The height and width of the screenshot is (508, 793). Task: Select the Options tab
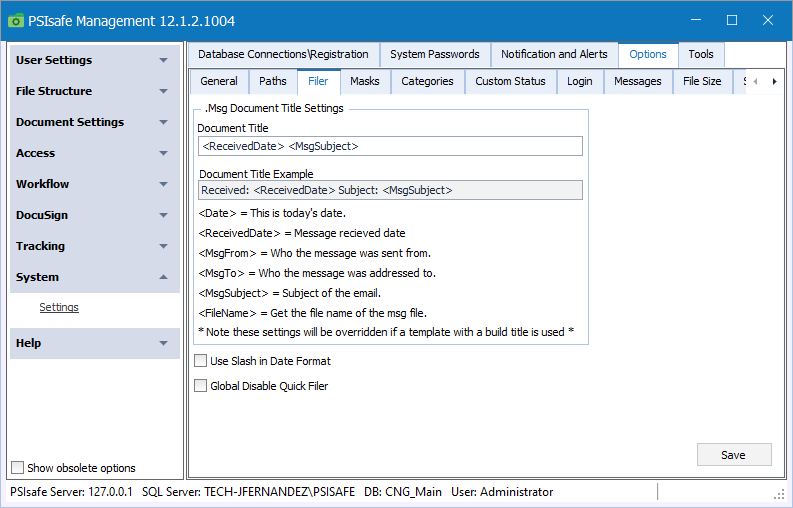(x=648, y=54)
